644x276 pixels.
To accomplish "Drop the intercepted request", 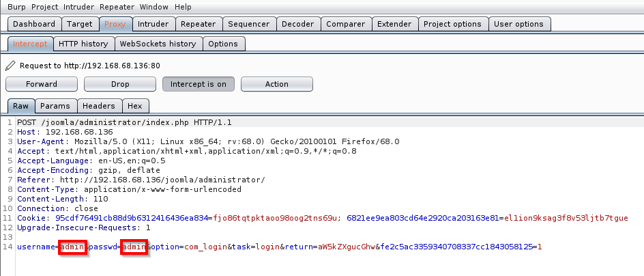I will [x=120, y=84].
